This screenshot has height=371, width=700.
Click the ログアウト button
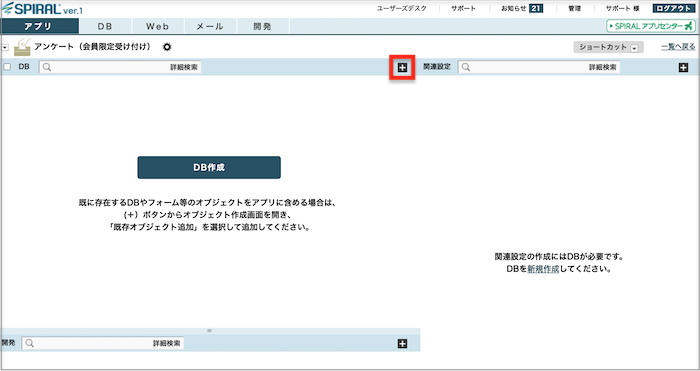(674, 8)
